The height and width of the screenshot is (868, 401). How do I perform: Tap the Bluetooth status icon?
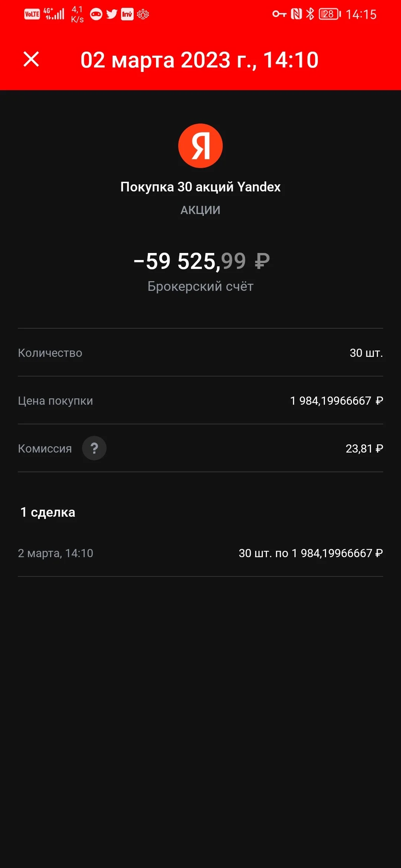pos(310,14)
